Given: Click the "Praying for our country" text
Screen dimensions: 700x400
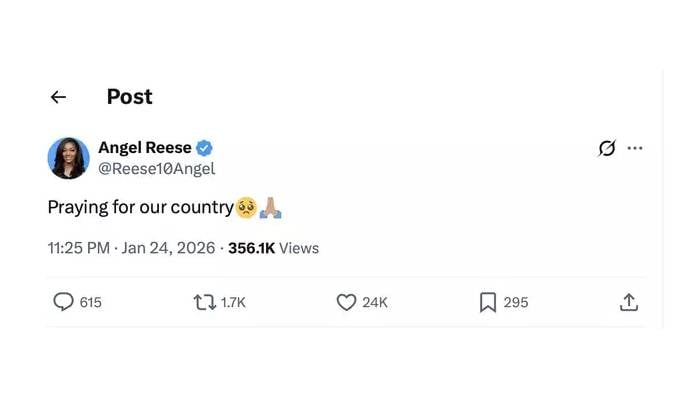Looking at the screenshot, I should point(140,208).
